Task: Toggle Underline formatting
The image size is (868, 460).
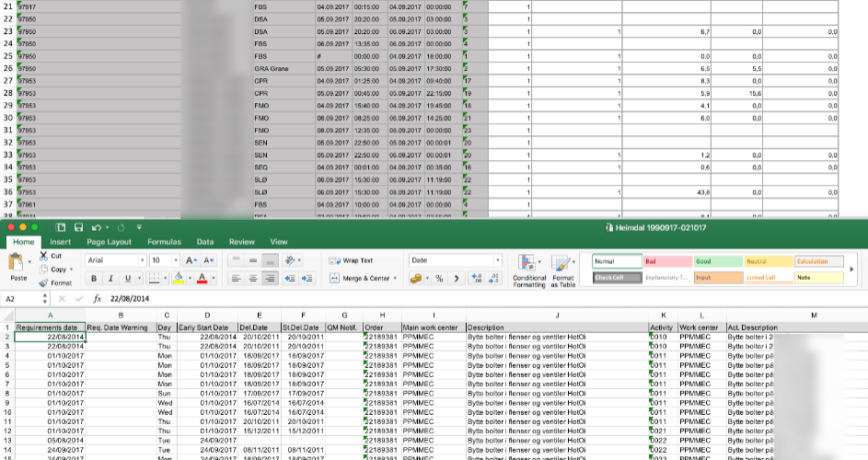Action: (x=127, y=278)
